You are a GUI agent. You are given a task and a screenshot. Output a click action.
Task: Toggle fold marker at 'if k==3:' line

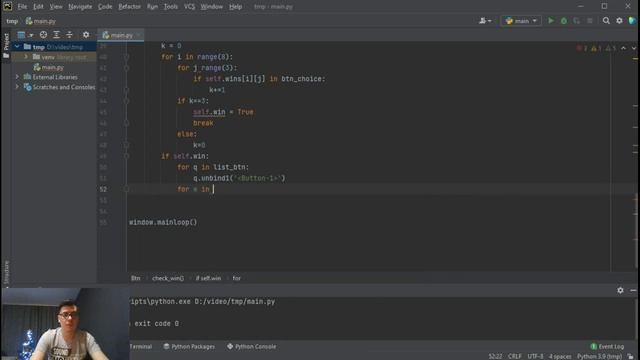(x=127, y=101)
